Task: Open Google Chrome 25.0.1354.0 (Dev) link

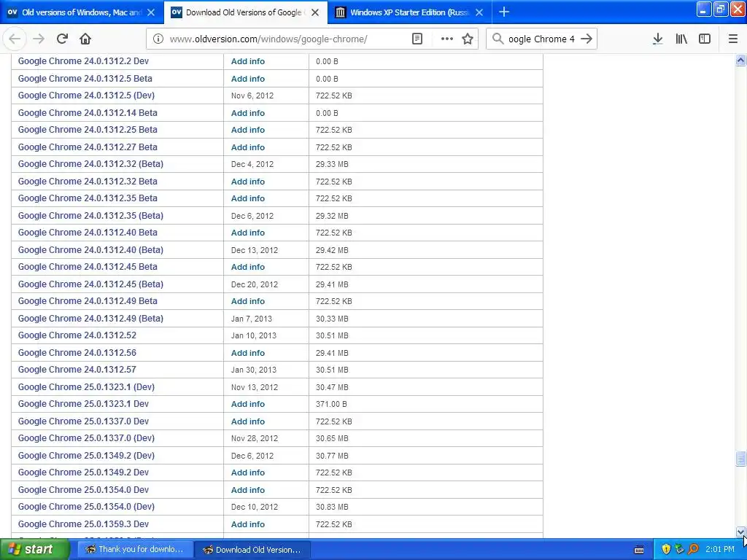Action: 86,507
